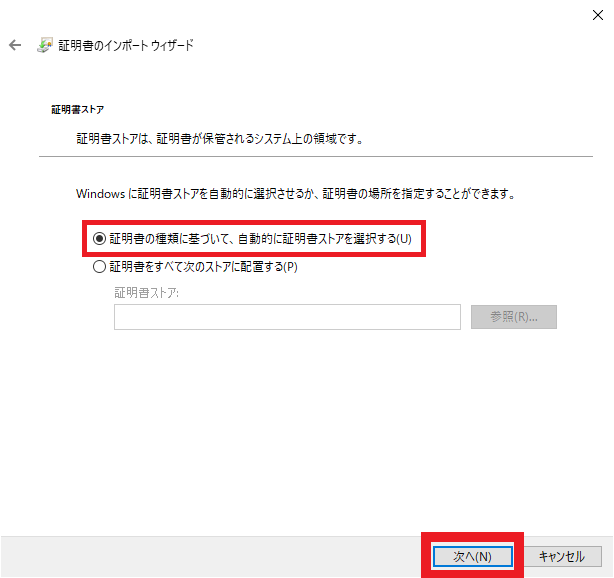614x578 pixels.
Task: Click the 証明書ストア text field
Action: coord(287,317)
